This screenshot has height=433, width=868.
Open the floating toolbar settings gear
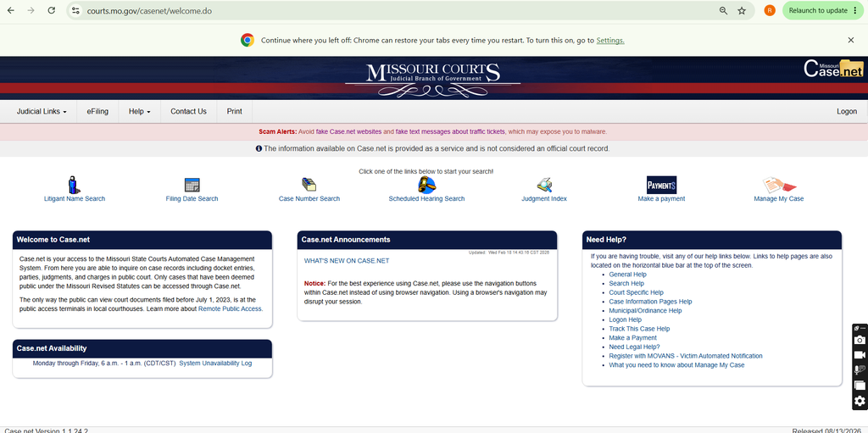pyautogui.click(x=860, y=402)
